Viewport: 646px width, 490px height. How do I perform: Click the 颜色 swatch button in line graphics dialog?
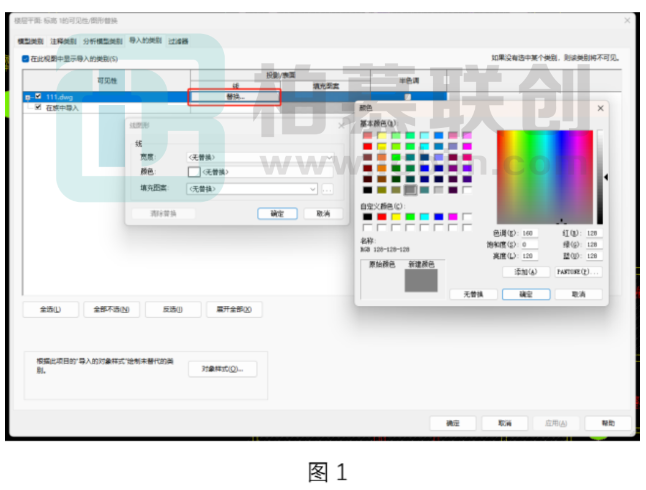(x=194, y=172)
